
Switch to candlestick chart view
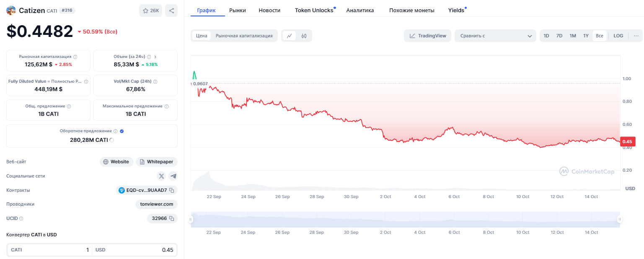(304, 36)
